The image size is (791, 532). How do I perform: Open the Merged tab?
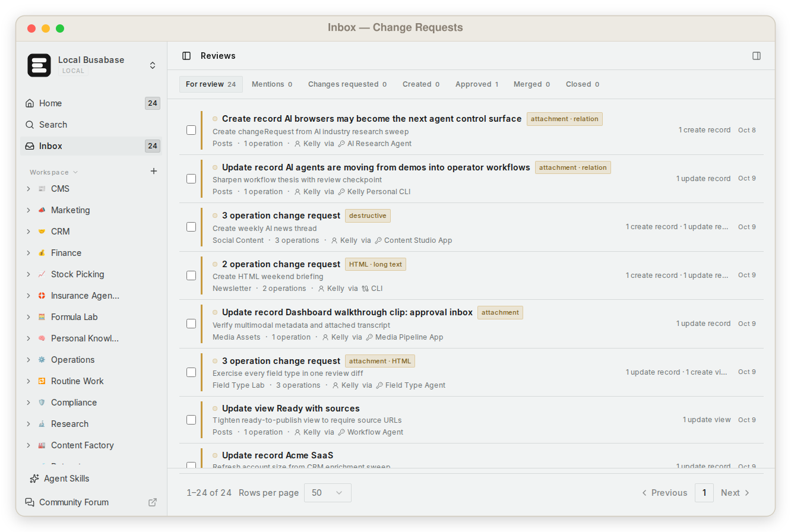pos(532,84)
